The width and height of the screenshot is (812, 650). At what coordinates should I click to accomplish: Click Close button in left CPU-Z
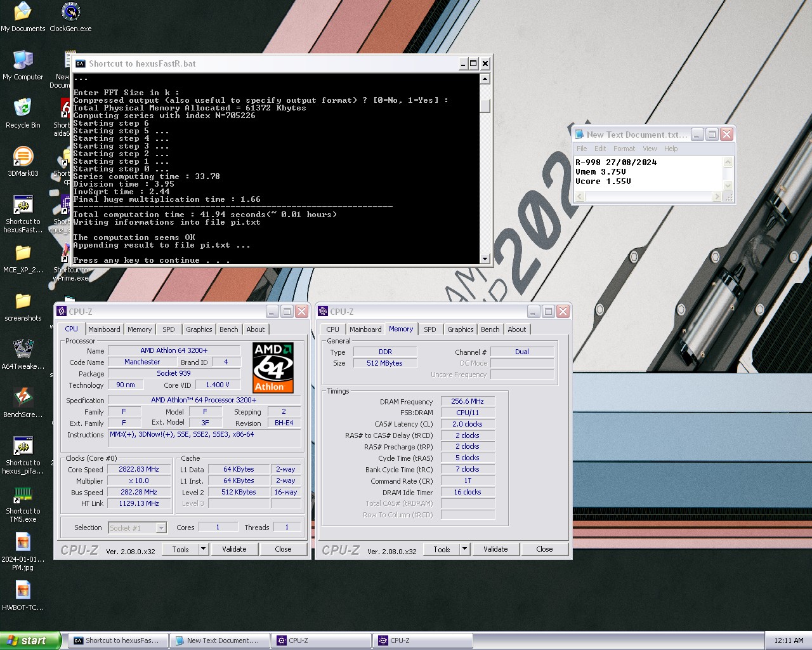click(x=283, y=549)
